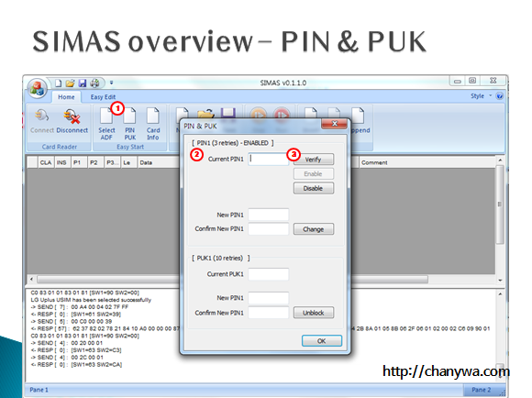The image size is (532, 398).
Task: Click log line 'SEND [ 4] : 00 20 00 01'
Action: click(x=67, y=343)
